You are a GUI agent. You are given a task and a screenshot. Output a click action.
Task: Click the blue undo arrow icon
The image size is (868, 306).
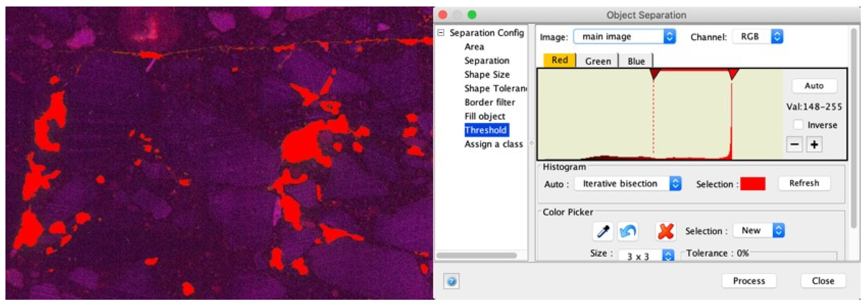628,232
